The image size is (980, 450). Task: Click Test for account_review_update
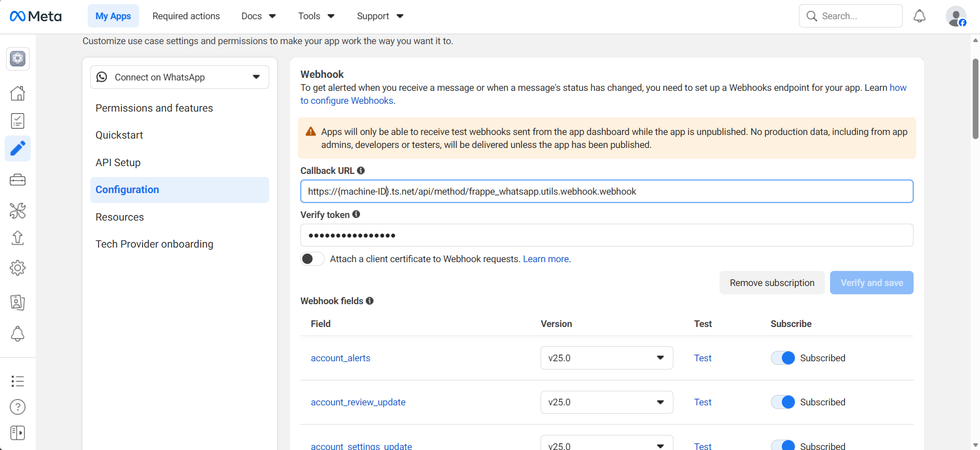coord(702,402)
